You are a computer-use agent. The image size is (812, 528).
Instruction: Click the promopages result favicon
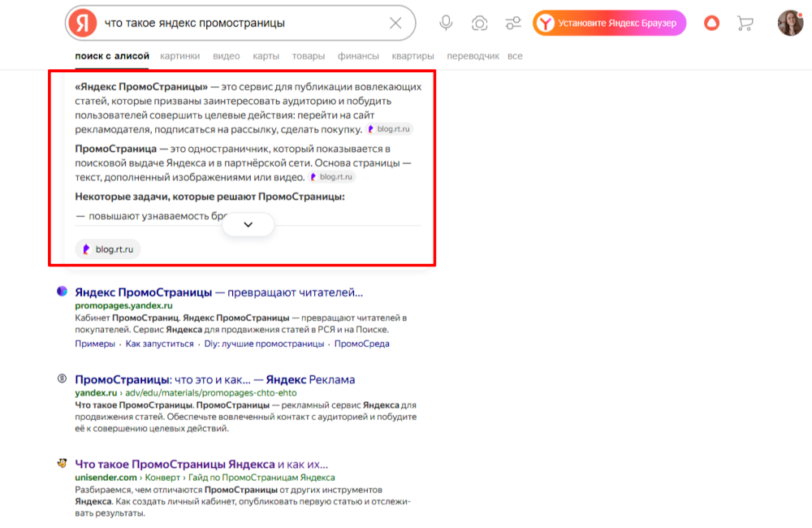(63, 291)
